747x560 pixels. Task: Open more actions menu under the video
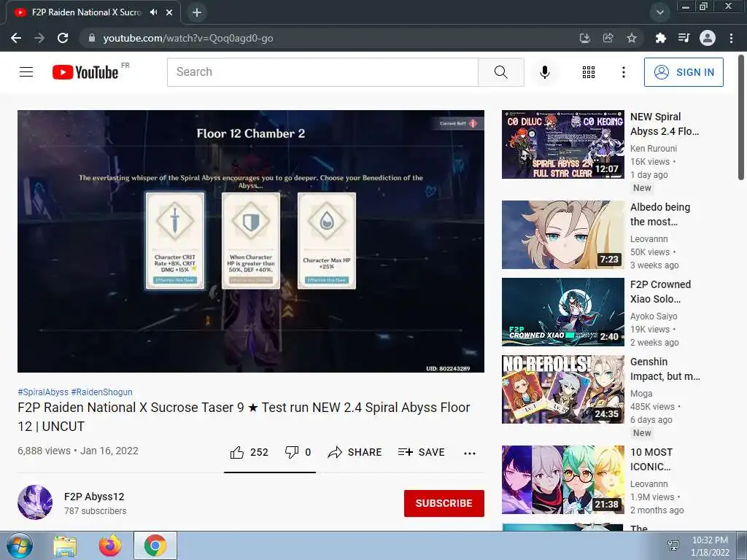point(470,454)
